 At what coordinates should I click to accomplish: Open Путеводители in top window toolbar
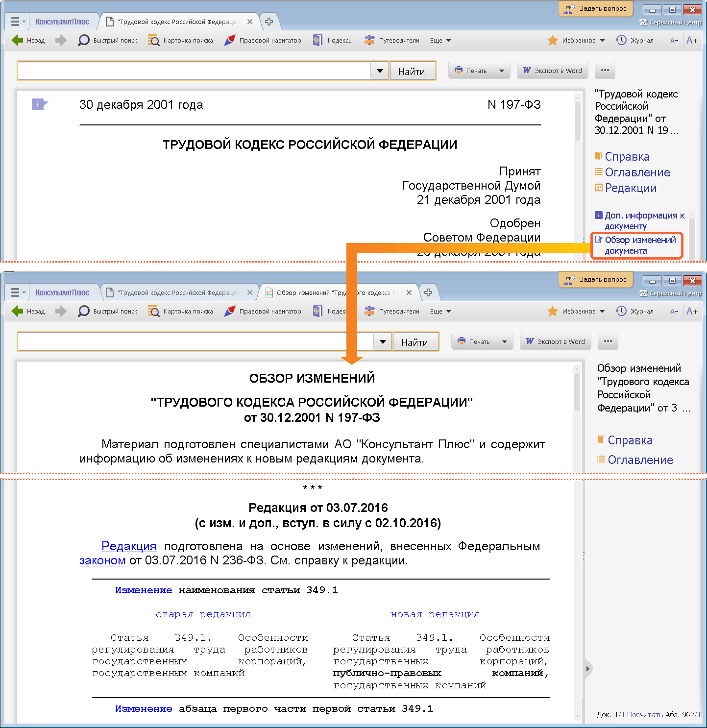click(391, 40)
